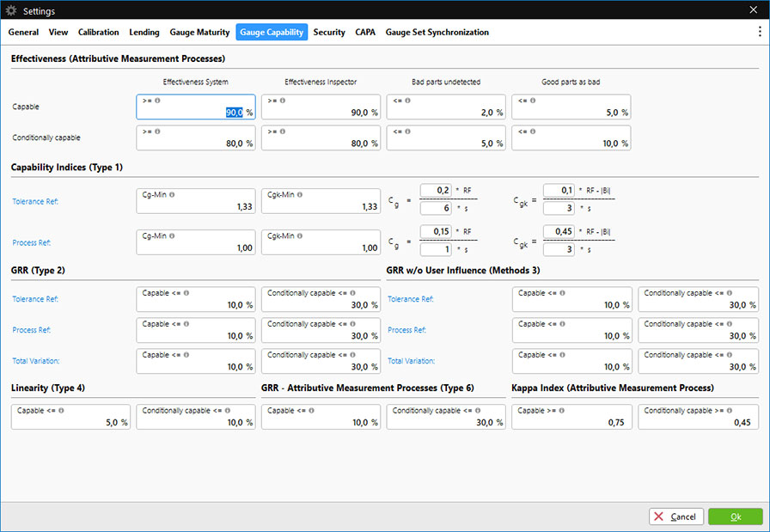The width and height of the screenshot is (770, 532).
Task: Click Total Variation link under GRR (Type 2)
Action: (35, 361)
